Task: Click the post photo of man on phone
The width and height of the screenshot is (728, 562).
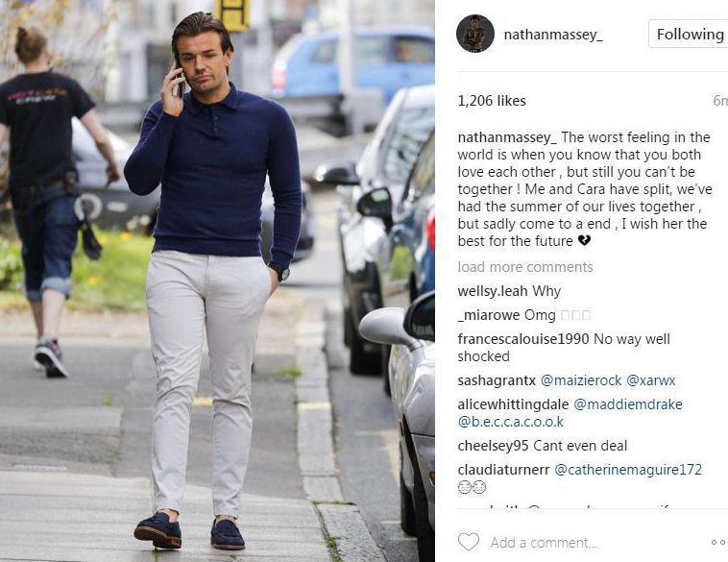Action: point(217,281)
